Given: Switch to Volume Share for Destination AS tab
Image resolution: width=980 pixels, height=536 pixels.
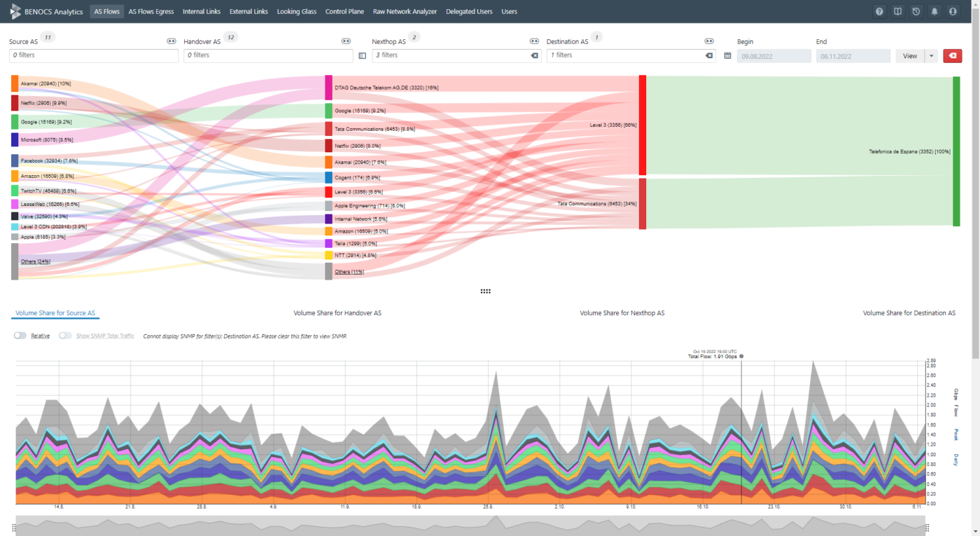Looking at the screenshot, I should tap(909, 313).
